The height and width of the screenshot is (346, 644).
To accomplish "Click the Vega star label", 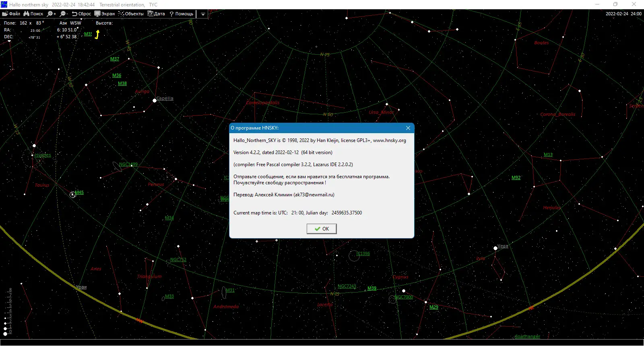I will coord(503,246).
